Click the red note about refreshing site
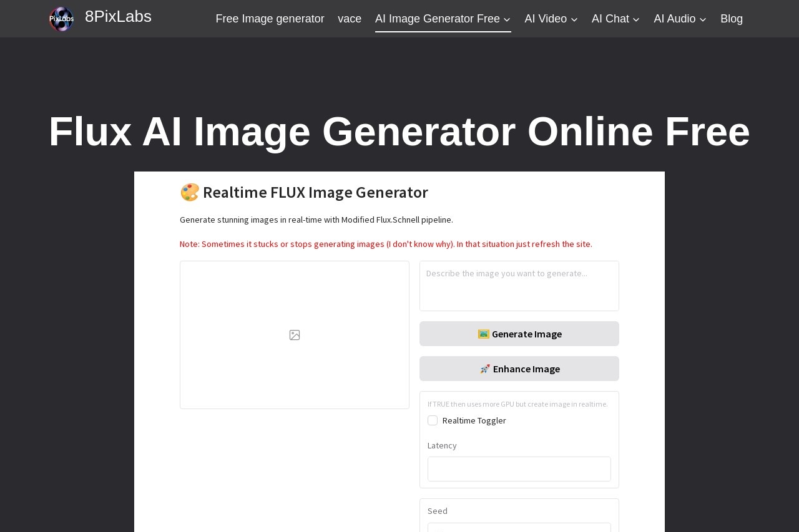This screenshot has width=799, height=532. pos(386,244)
